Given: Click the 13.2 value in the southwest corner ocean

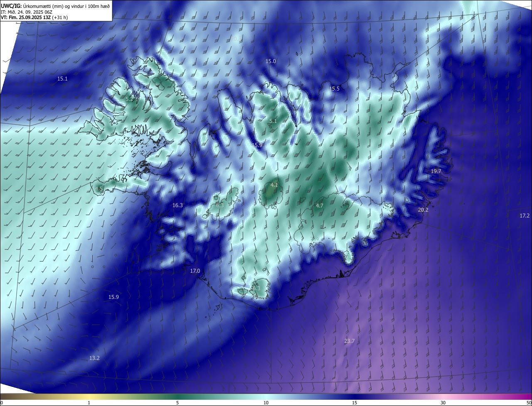Looking at the screenshot, I should point(94,358).
